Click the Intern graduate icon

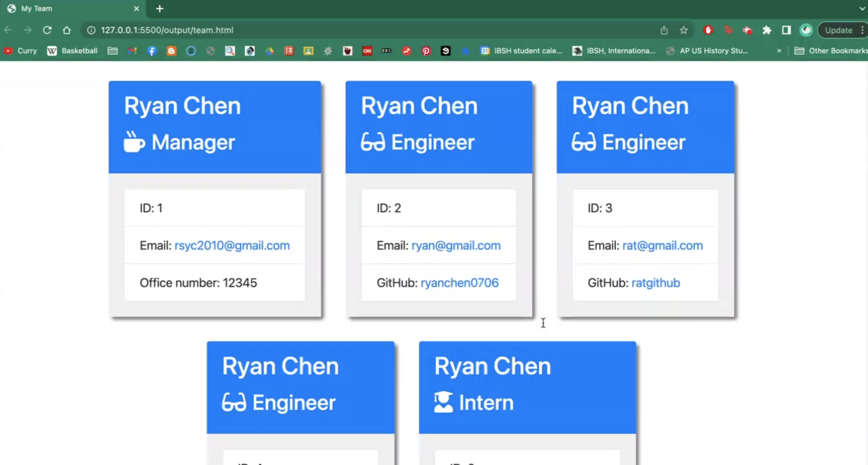[x=443, y=402]
